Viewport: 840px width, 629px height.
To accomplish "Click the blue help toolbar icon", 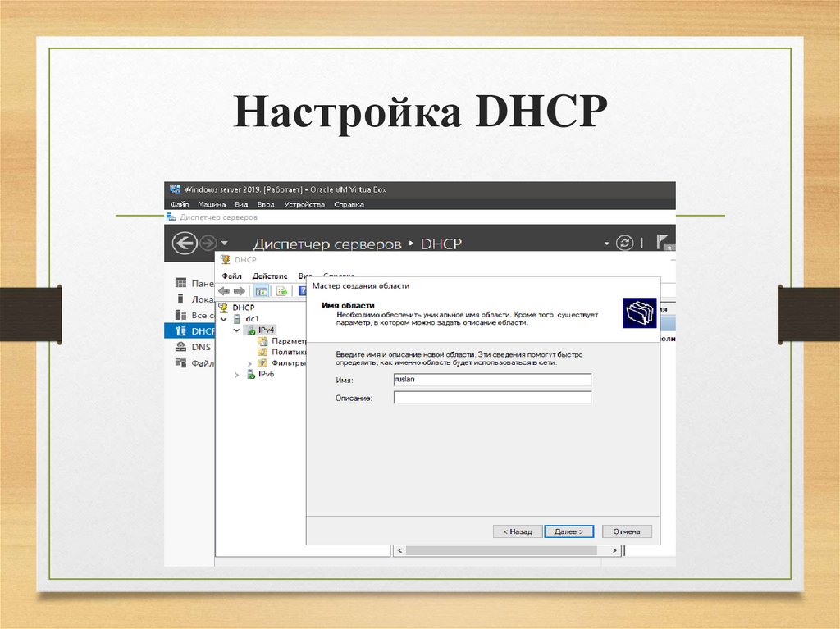I will click(x=302, y=291).
